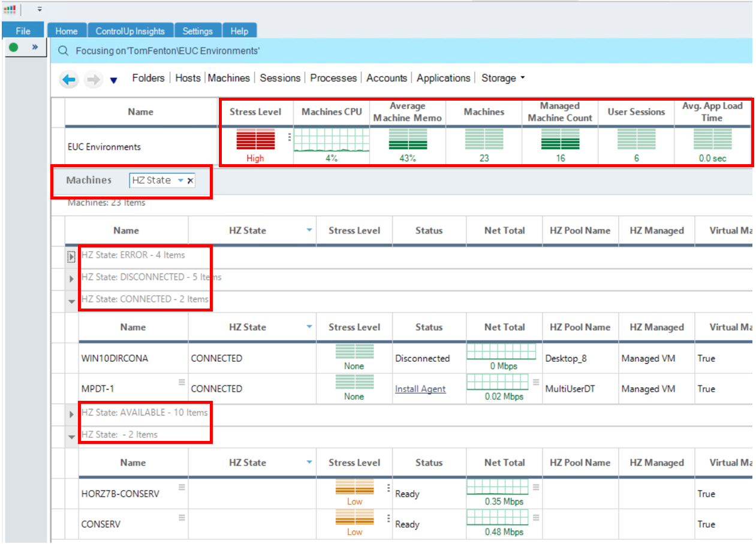Viewport: 756px width, 544px height.
Task: Click the search magnifier icon
Action: pos(64,51)
